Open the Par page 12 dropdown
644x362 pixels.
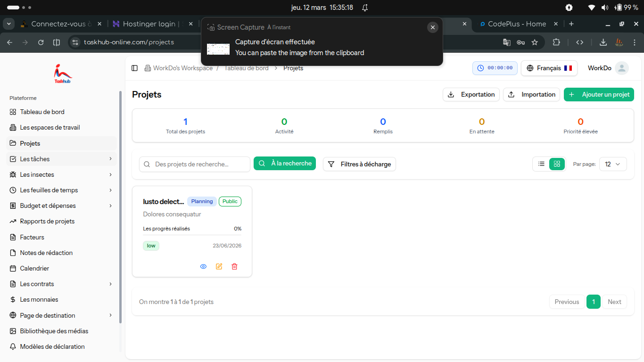tap(612, 164)
